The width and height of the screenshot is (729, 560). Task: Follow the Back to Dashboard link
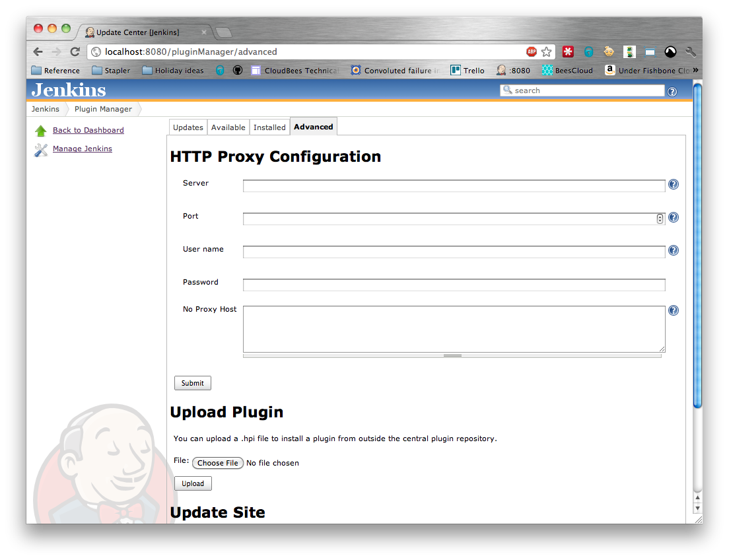pyautogui.click(x=88, y=130)
